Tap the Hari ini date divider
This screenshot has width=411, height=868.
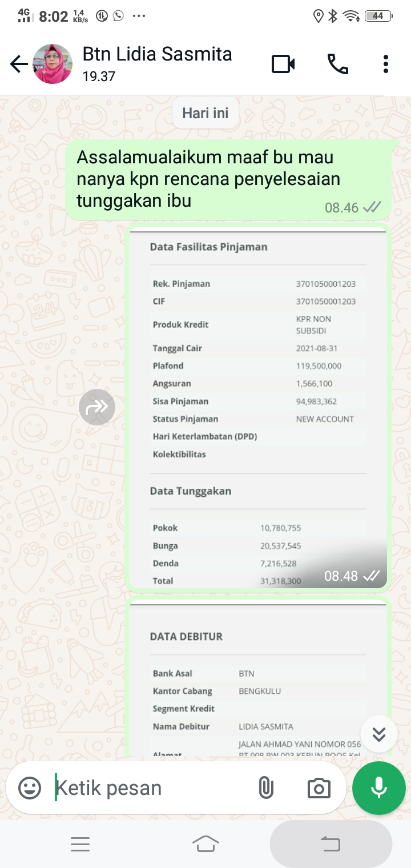tap(205, 113)
